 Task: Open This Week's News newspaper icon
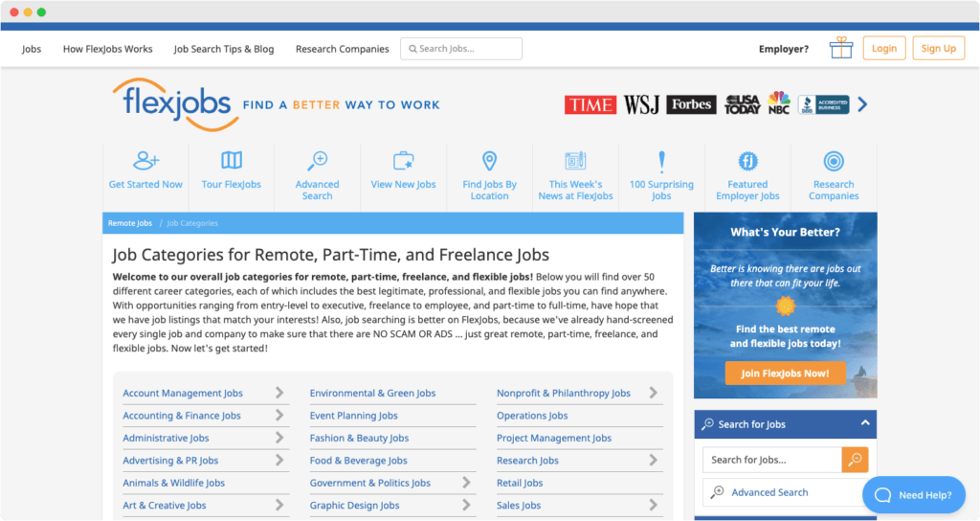pos(575,161)
